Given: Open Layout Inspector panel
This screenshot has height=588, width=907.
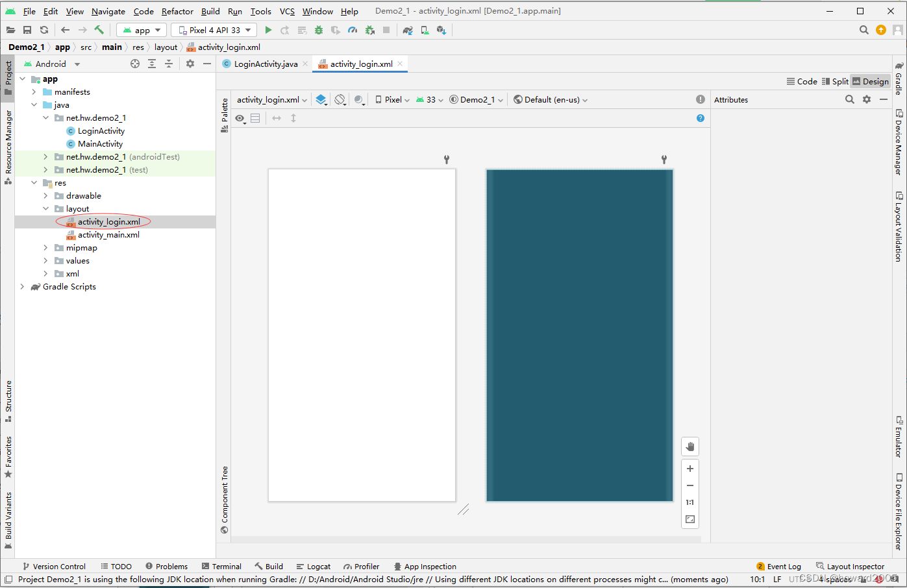Looking at the screenshot, I should pos(851,567).
